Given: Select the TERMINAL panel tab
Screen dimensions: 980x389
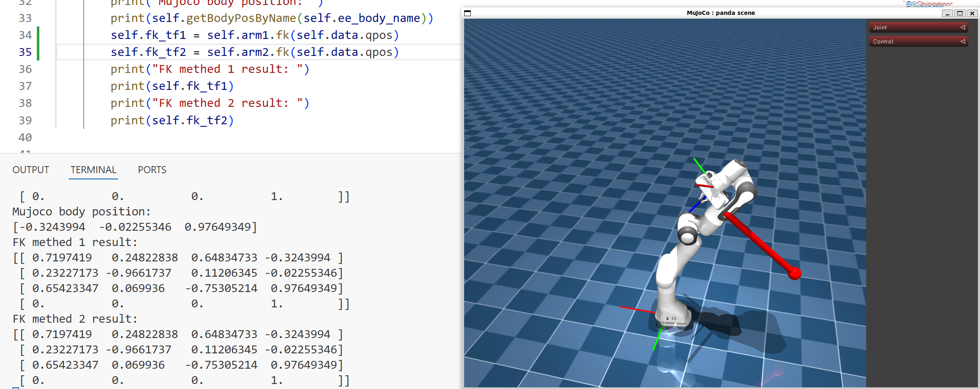Looking at the screenshot, I should [93, 170].
